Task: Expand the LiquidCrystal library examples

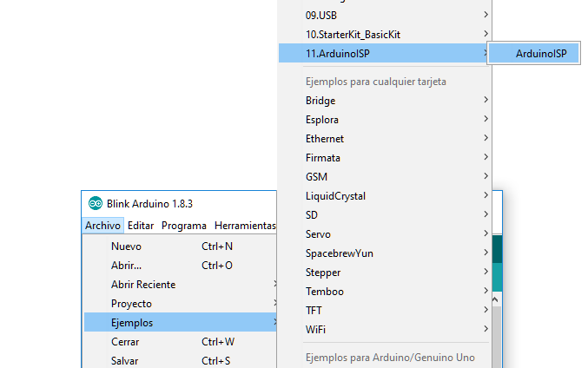Action: pyautogui.click(x=336, y=196)
